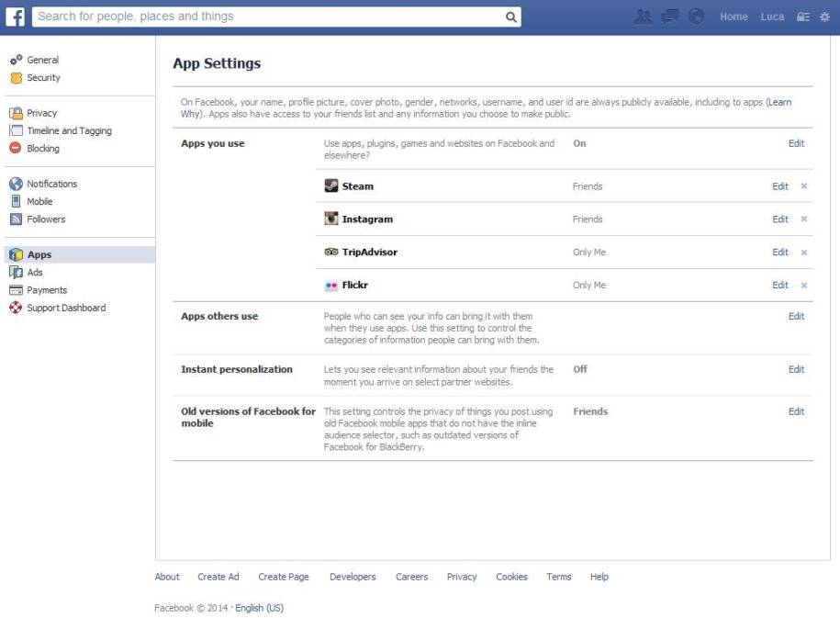
Task: Click the TripAdvisor owl icon
Action: [331, 252]
